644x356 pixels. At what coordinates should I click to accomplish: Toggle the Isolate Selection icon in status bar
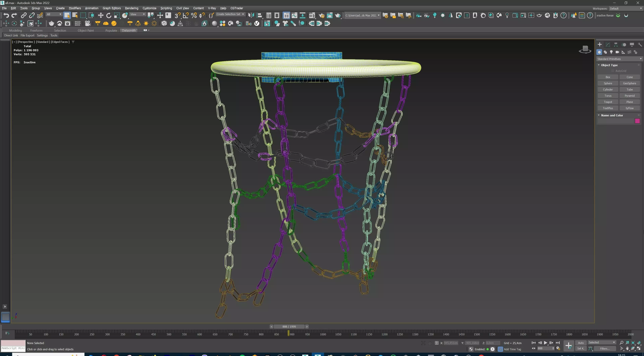pyautogui.click(x=423, y=343)
